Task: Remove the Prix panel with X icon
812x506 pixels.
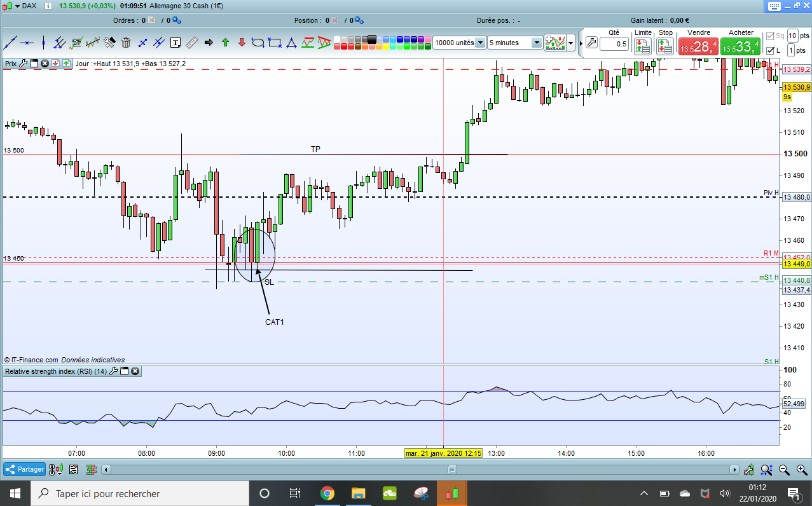Action: [x=45, y=64]
